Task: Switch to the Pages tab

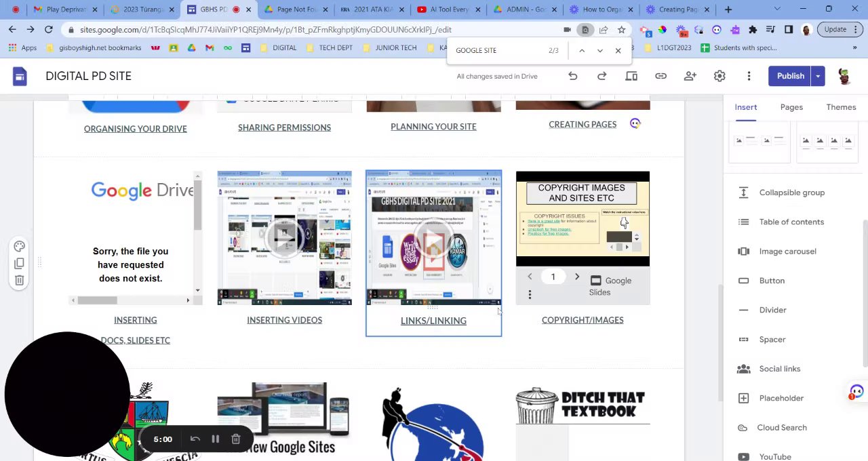Action: point(791,107)
